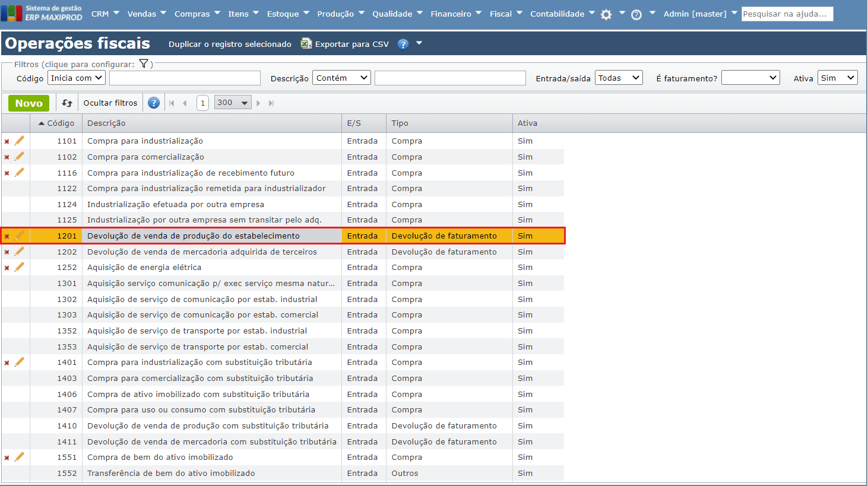Viewport: 868px width, 486px height.
Task: Edit record 1101 with pencil icon
Action: (x=20, y=141)
